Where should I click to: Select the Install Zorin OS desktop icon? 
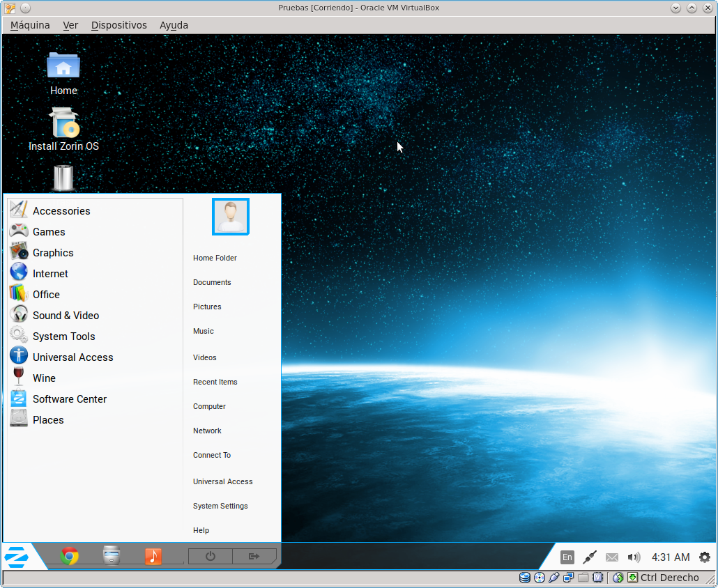coord(63,130)
